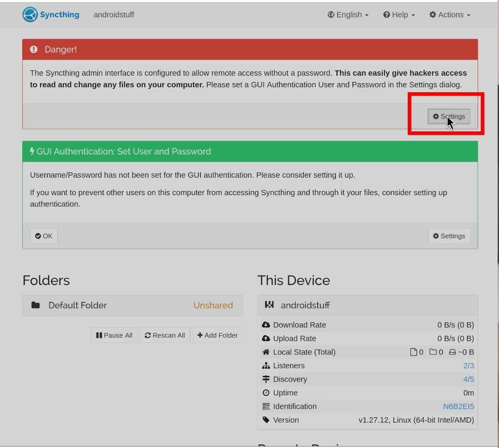This screenshot has height=448, width=499.
Task: Open Settings from GUI Authentication panel
Action: coord(449,236)
